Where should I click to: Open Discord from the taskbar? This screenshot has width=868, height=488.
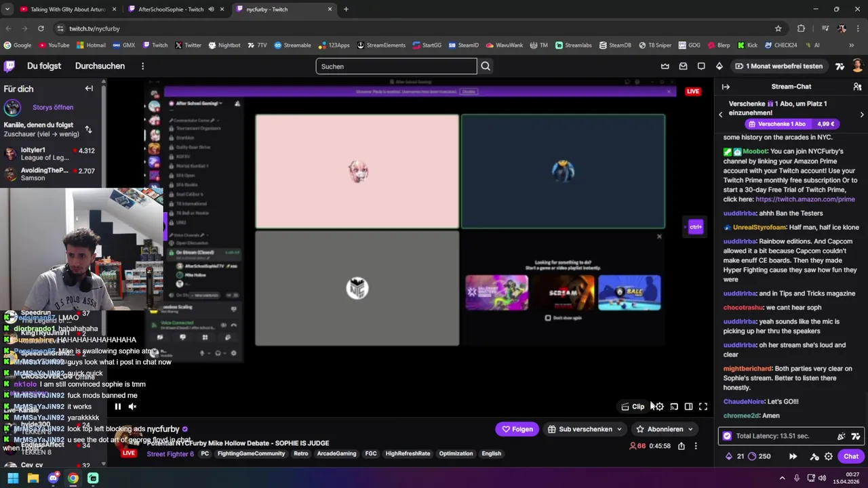pos(53,478)
